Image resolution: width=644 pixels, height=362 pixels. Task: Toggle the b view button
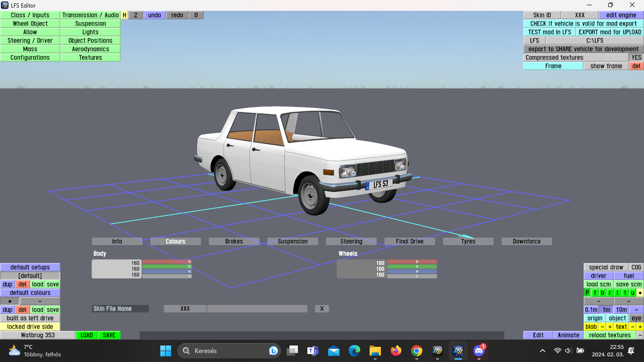603,293
